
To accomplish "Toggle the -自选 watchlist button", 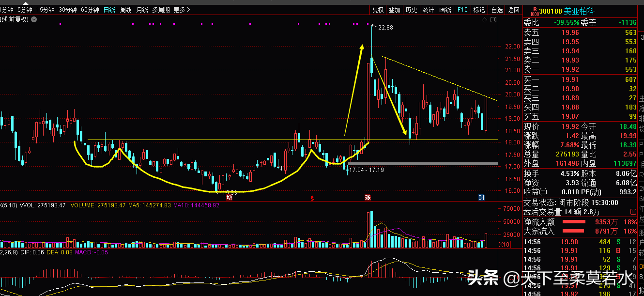I will [496, 10].
